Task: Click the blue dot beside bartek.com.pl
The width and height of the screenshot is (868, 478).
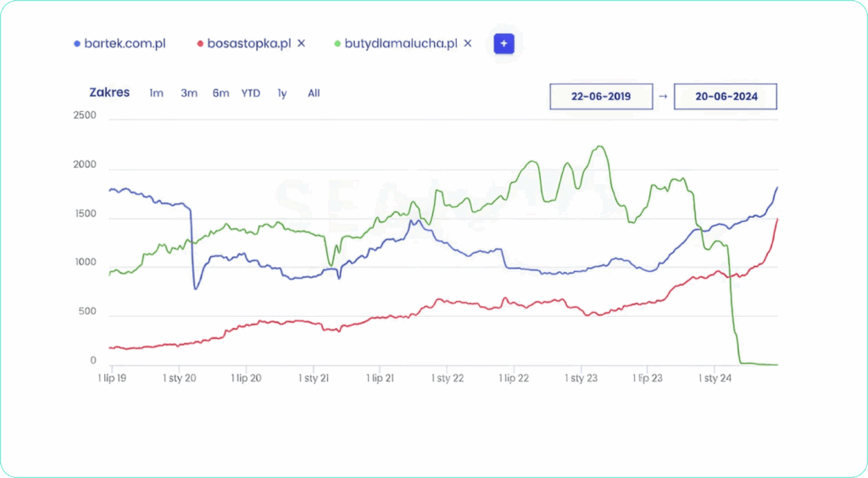Action: point(77,43)
